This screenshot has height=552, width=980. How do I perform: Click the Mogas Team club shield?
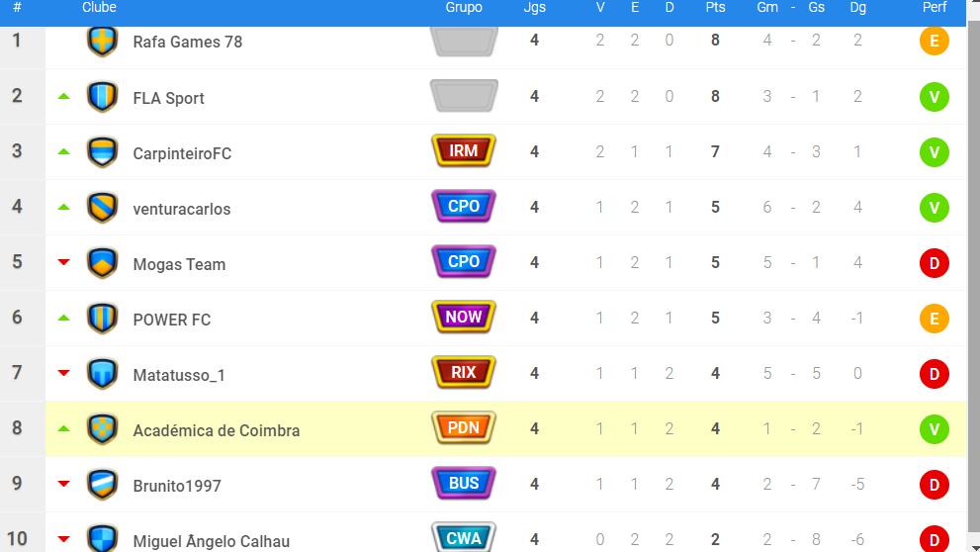103,263
